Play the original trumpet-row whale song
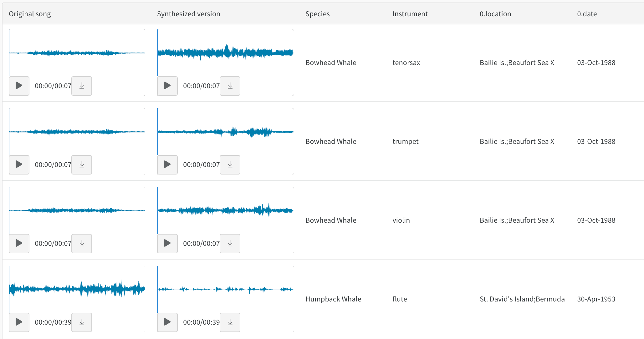The width and height of the screenshot is (644, 339). [19, 165]
